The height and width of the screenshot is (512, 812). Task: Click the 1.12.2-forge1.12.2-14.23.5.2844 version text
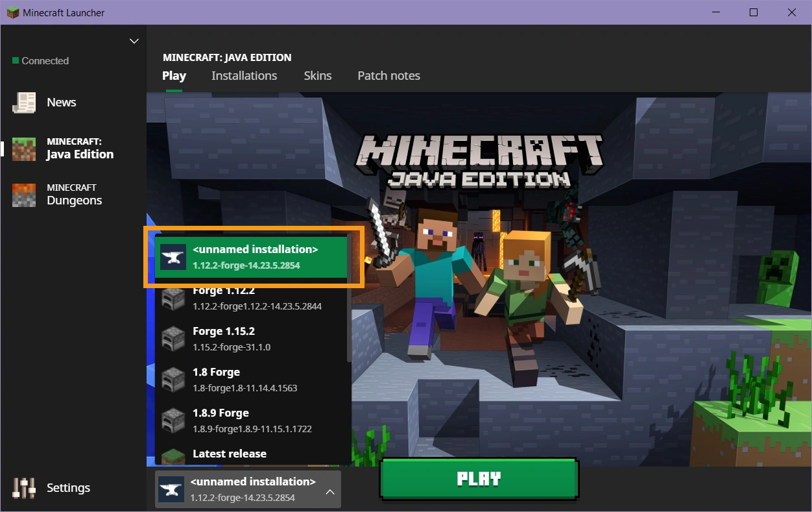(257, 306)
